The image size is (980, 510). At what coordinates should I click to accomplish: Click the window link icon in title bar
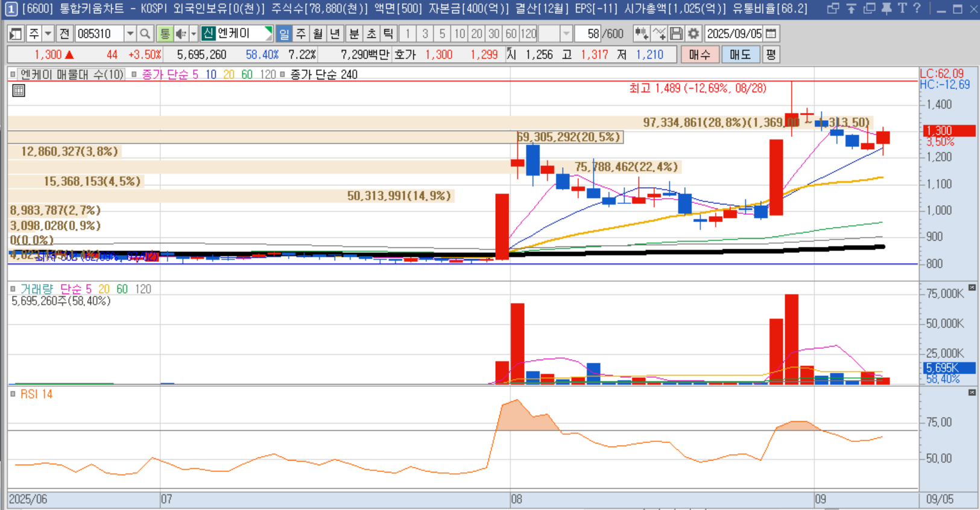[x=833, y=8]
